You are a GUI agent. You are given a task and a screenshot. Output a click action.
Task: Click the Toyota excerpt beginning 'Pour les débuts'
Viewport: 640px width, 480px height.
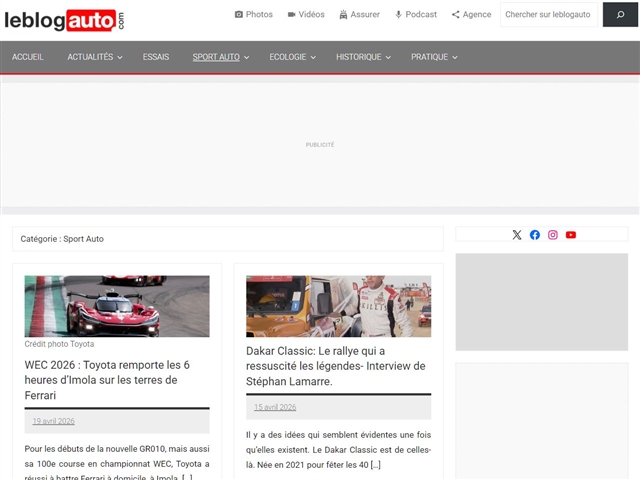click(117, 463)
